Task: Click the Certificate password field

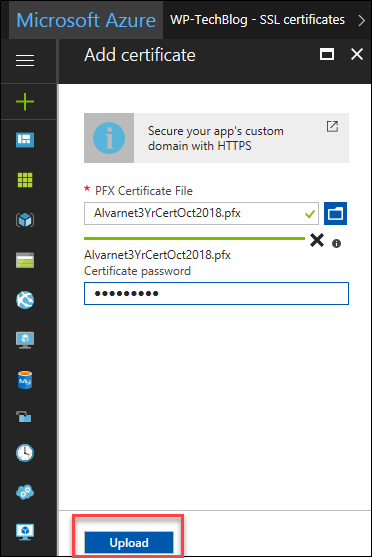Action: click(216, 294)
